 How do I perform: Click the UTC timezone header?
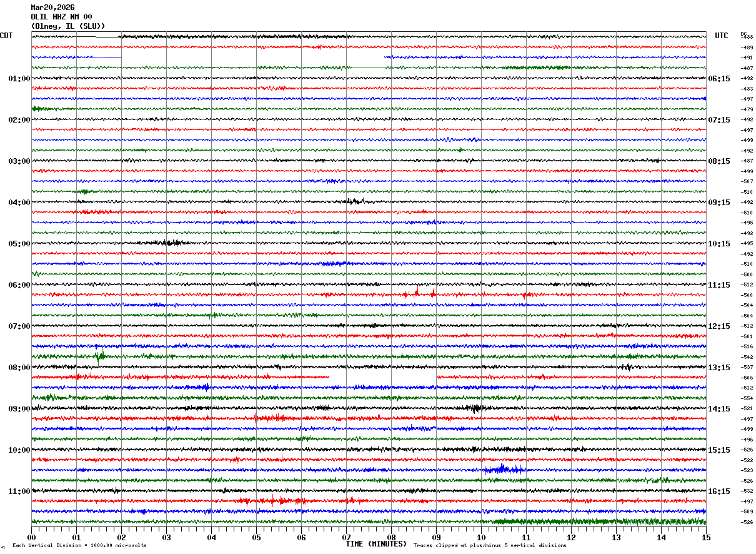722,36
